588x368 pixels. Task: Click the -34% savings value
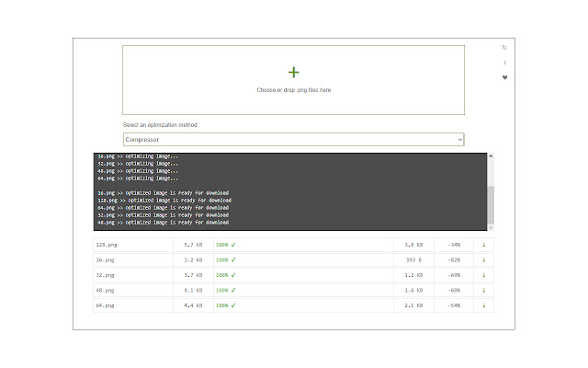tap(454, 245)
